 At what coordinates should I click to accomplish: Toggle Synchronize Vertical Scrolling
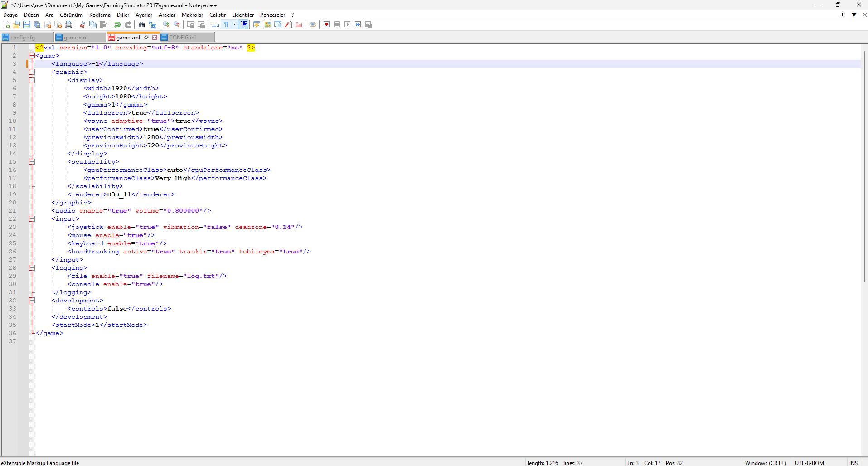point(191,24)
